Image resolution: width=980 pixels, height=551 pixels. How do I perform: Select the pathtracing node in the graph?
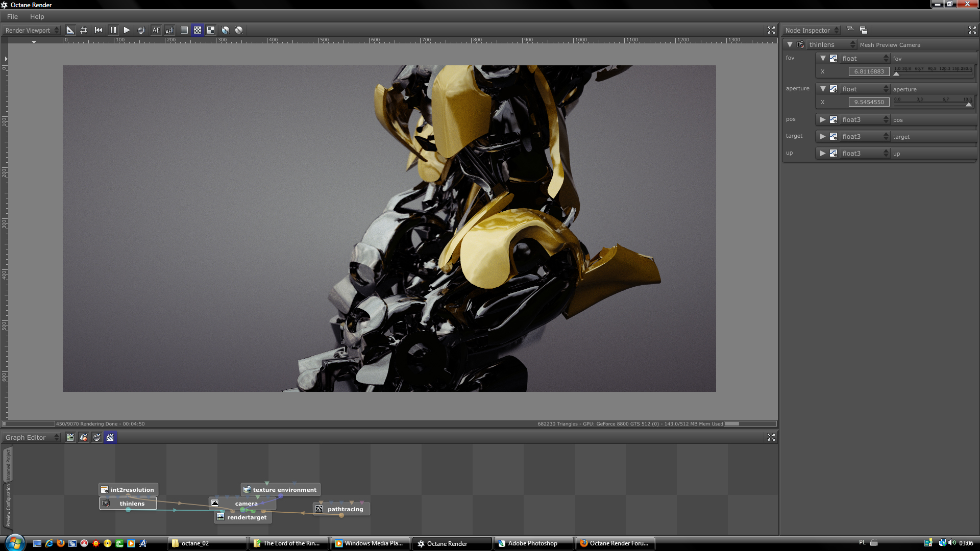(x=345, y=509)
